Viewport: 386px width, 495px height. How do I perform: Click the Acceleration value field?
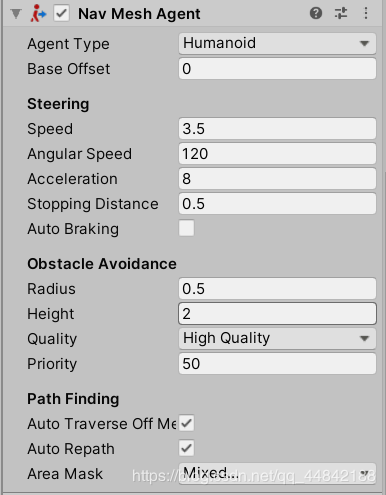click(x=277, y=179)
